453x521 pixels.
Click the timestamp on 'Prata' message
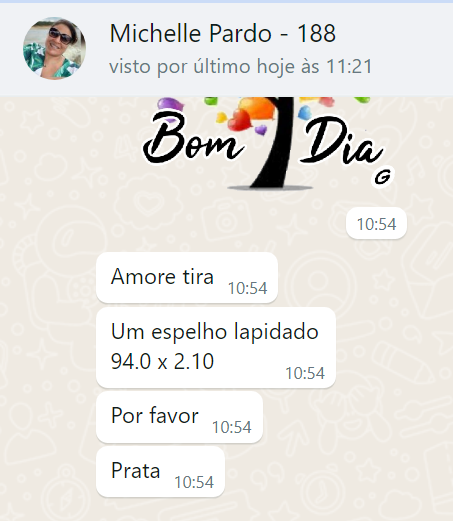click(194, 482)
